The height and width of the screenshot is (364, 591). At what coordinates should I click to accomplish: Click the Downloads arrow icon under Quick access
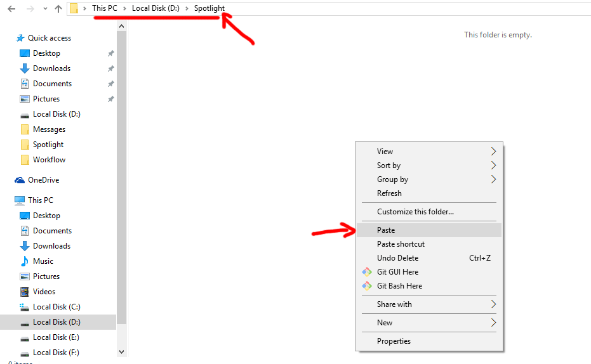click(x=25, y=68)
